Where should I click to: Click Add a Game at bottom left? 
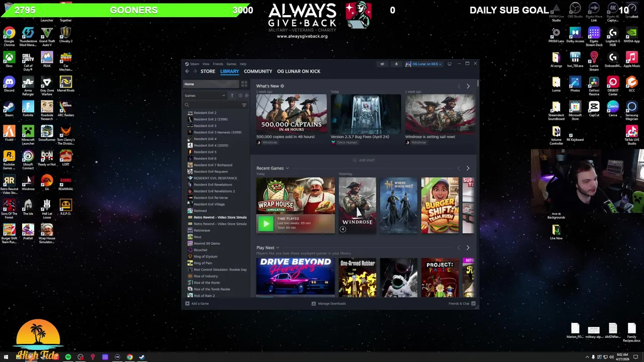click(197, 304)
